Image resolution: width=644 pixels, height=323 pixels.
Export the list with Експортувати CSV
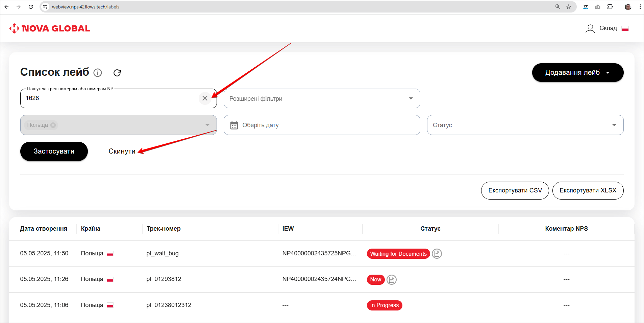[515, 190]
